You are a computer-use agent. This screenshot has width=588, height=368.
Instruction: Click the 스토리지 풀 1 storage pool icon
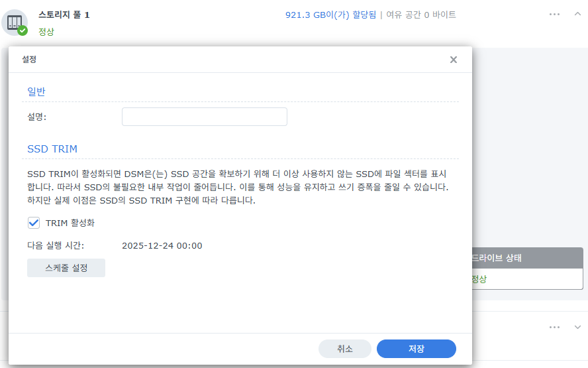[15, 23]
